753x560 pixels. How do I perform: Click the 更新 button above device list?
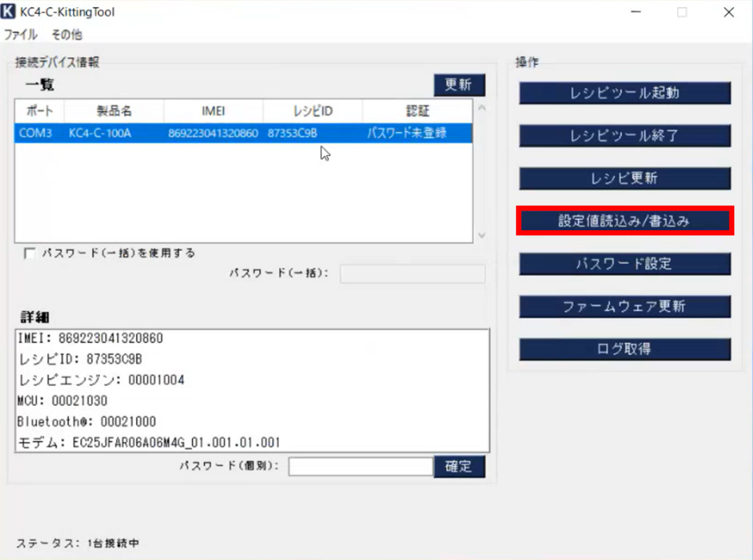pos(459,85)
